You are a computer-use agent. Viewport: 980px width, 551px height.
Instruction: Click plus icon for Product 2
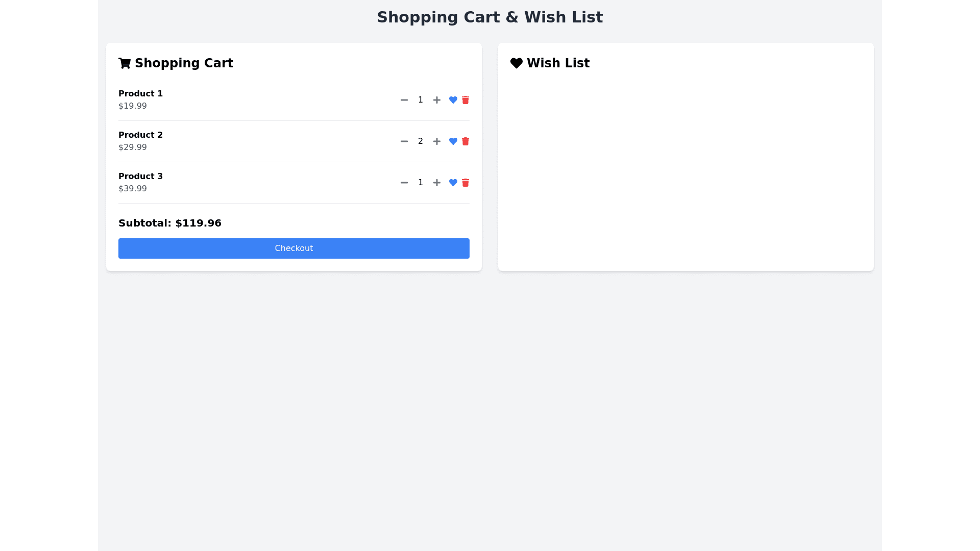[437, 141]
